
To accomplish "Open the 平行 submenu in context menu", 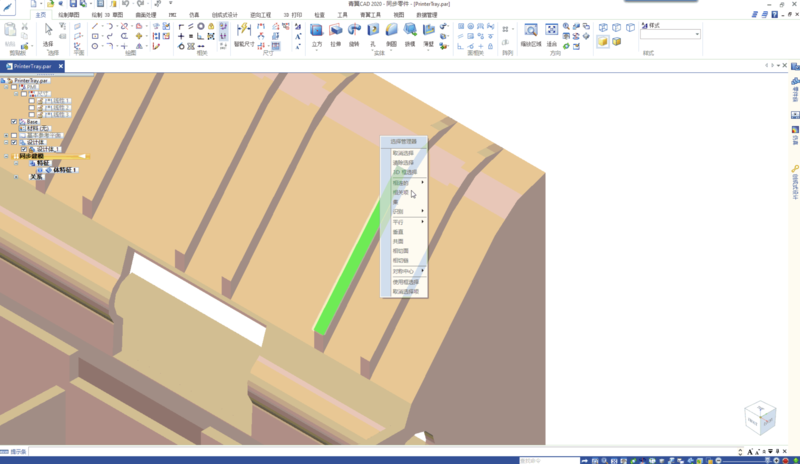I will [x=408, y=222].
